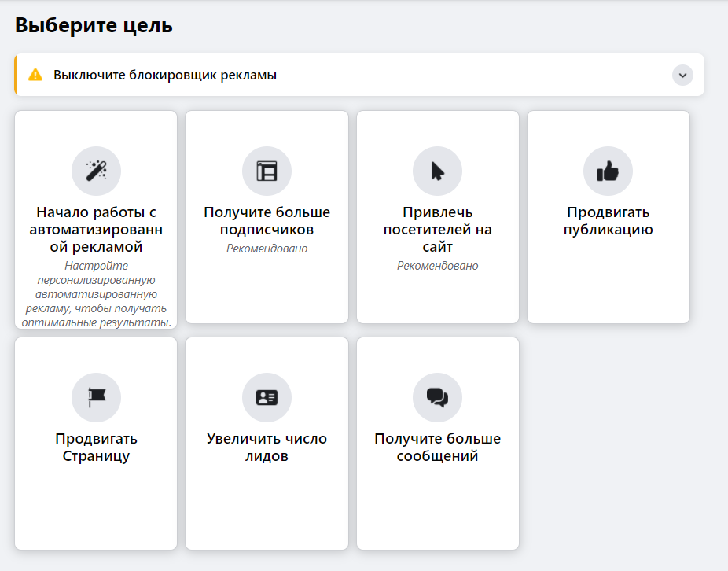Click the yellow warning triangle icon
Viewport: 728px width, 571px height.
coord(35,75)
